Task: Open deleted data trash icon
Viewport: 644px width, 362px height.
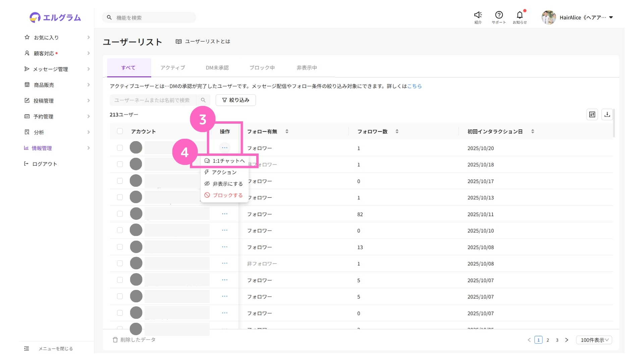Action: coord(115,340)
